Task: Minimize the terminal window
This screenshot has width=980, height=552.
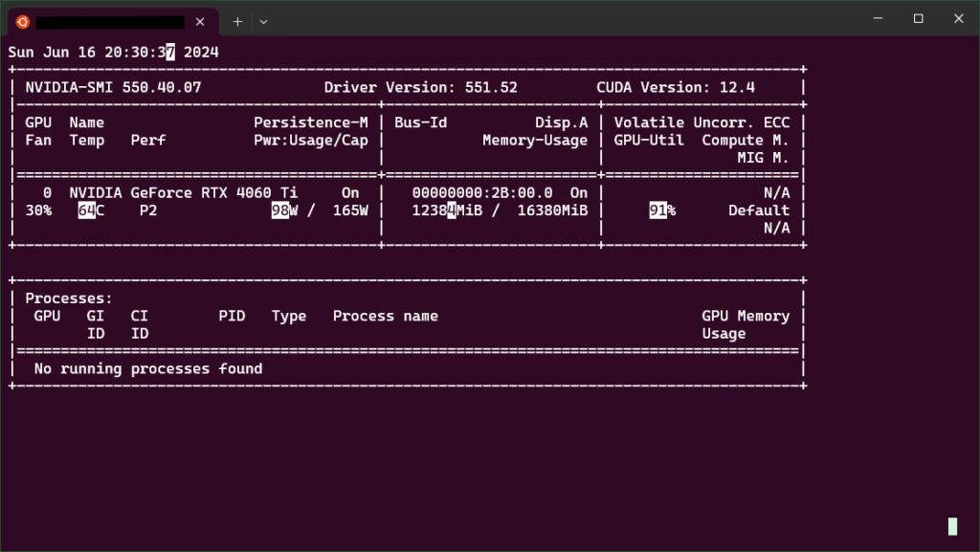Action: coord(879,19)
